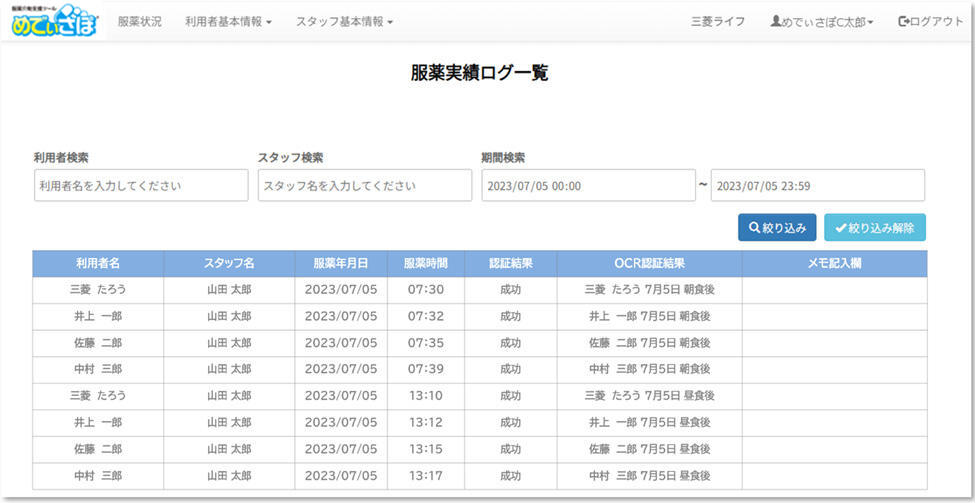This screenshot has height=503, width=980.
Task: Focus the 利用者検索 input field
Action: [141, 186]
